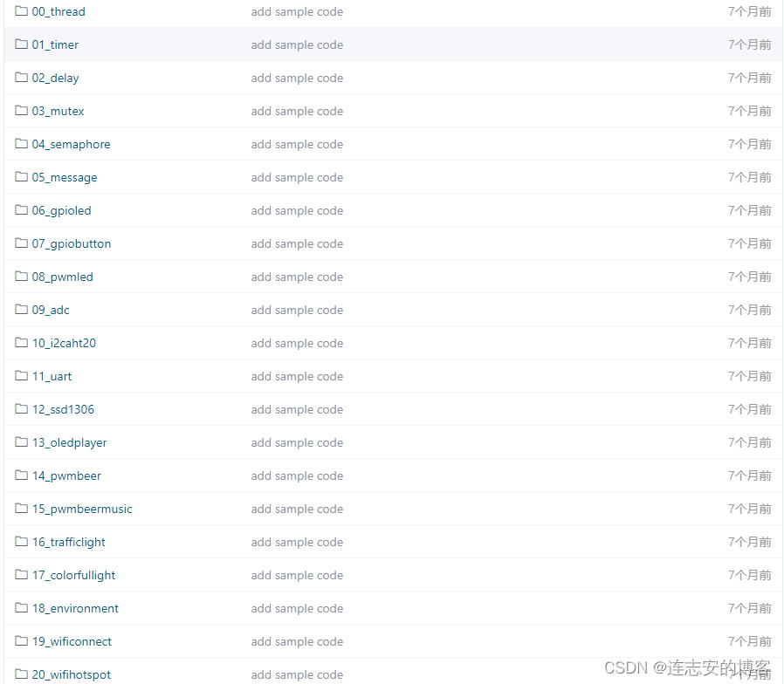Click timestamp in 15_pwmbeermusic row
This screenshot has width=784, height=684.
click(749, 509)
